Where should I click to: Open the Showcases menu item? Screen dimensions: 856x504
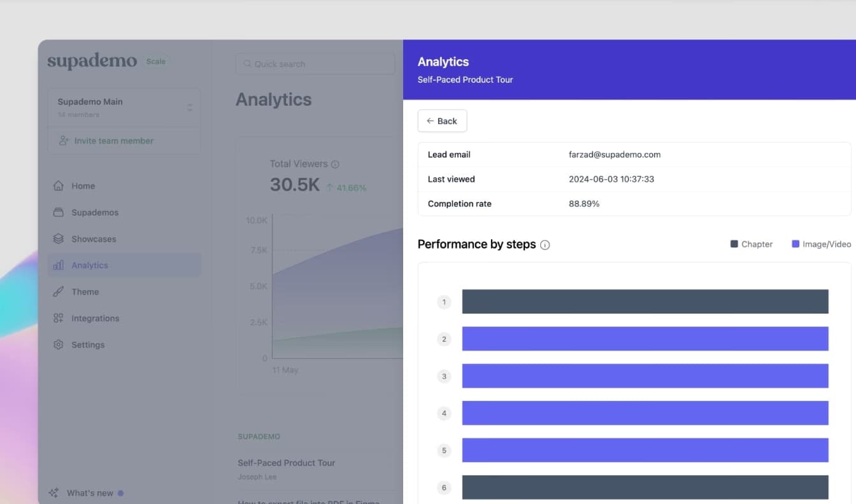(94, 239)
